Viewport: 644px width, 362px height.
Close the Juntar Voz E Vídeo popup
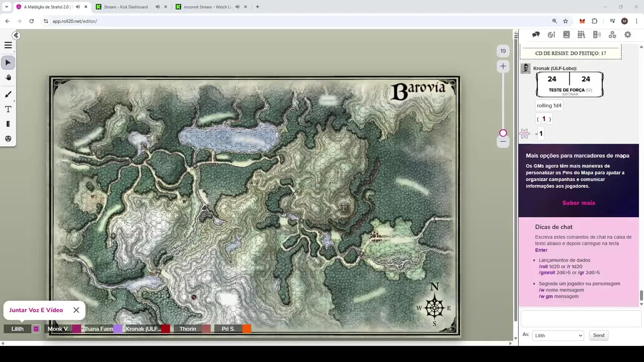coord(76,310)
